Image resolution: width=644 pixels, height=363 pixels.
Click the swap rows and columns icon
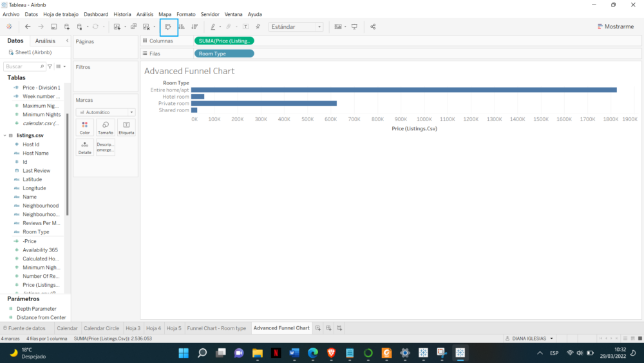168,27
